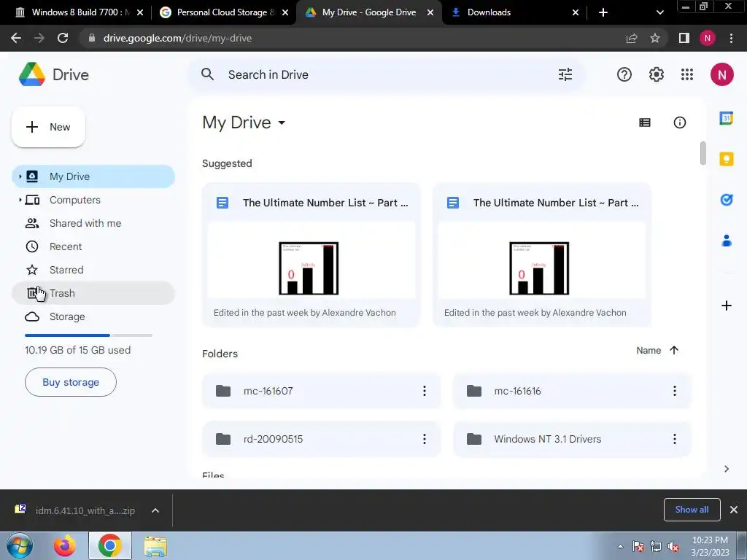747x560 pixels.
Task: Open advanced search filter options icon
Action: coord(565,74)
